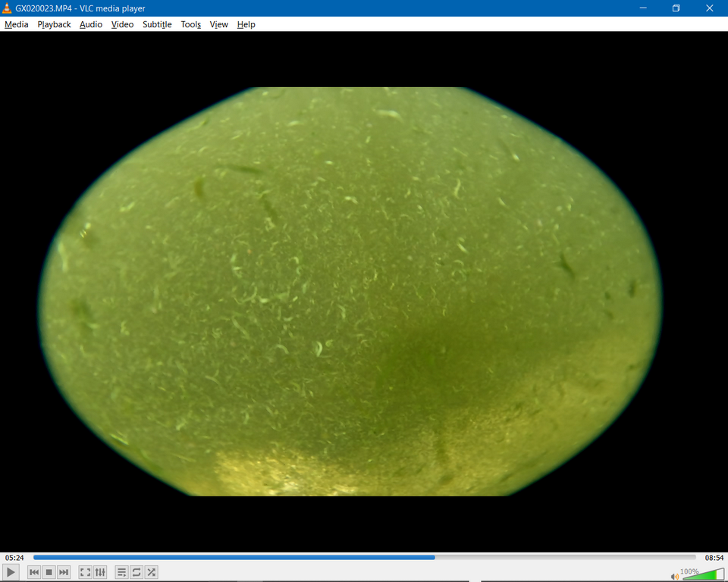Expand the Audio menu

coord(91,24)
